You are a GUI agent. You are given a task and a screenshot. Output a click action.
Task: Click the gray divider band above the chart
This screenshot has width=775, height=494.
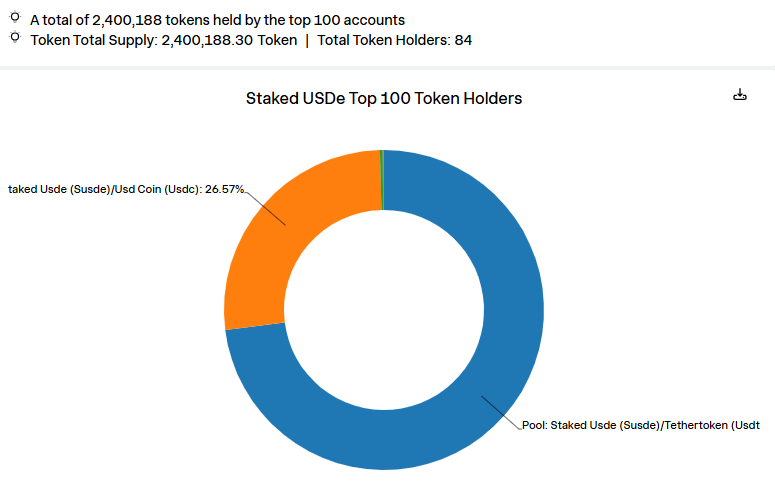[387, 68]
